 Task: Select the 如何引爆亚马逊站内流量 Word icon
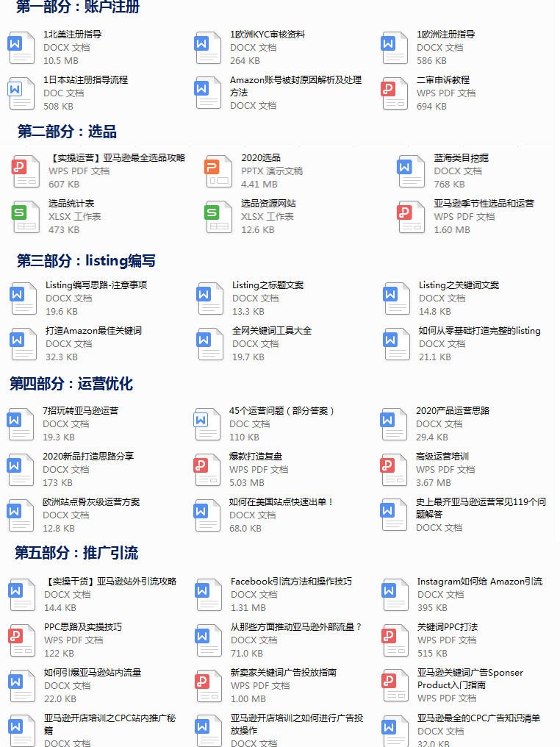[x=22, y=686]
